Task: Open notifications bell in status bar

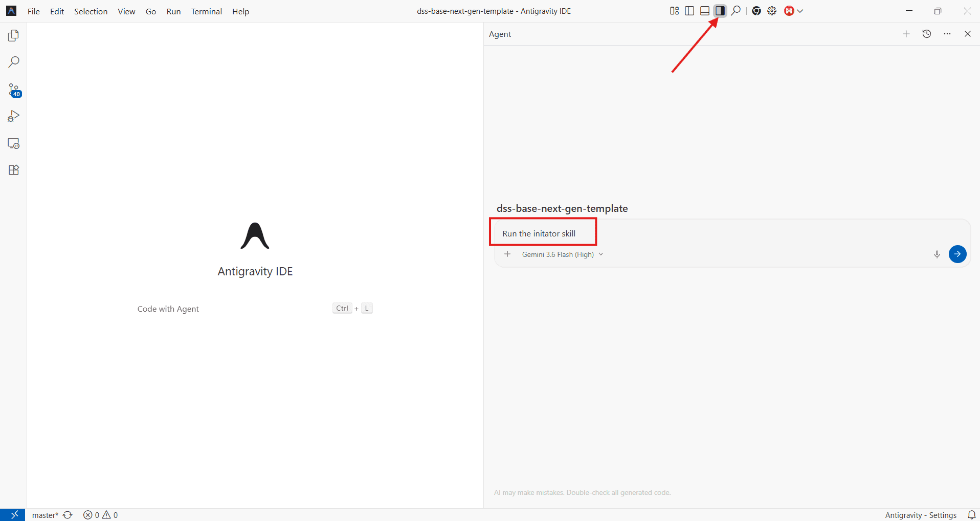Action: click(972, 515)
